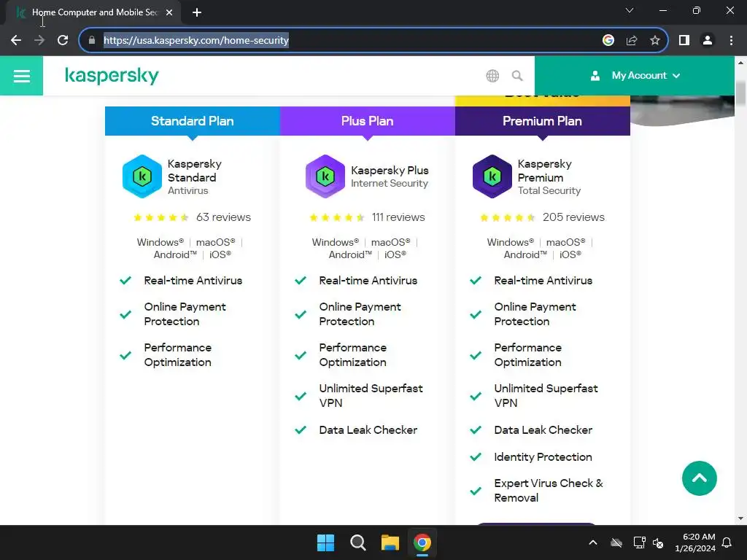
Task: Click the Kaspersky logo
Action: (x=112, y=76)
